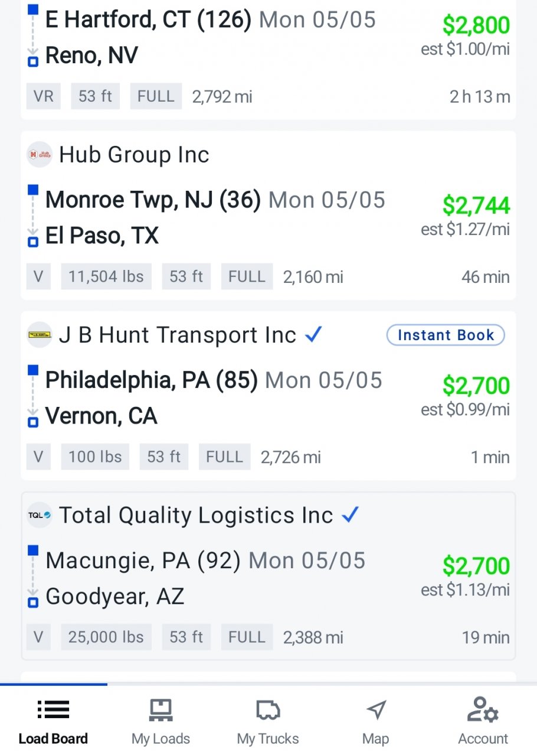This screenshot has width=537, height=756.
Task: Tap the VR equipment tag on Reno load
Action: tap(44, 96)
